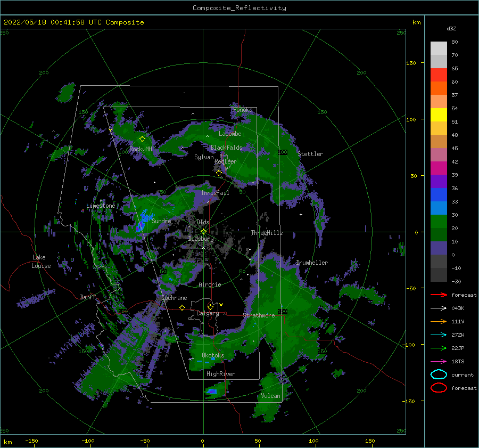Click the Sylvan label
Viewport: 479px width, 448px height.
[x=204, y=157]
